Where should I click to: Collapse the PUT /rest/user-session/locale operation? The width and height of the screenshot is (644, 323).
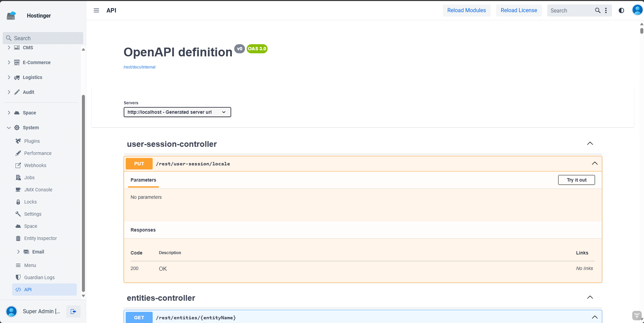pos(595,163)
